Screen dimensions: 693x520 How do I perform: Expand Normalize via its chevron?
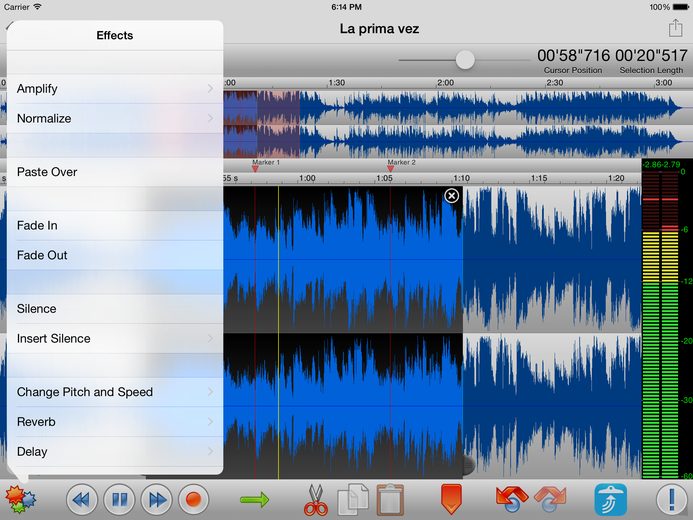pos(210,118)
